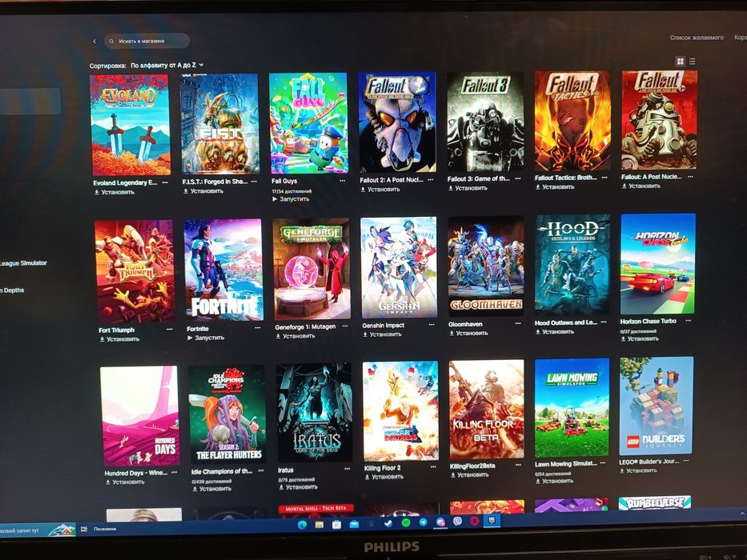This screenshot has width=747, height=560.
Task: Open options menu for Hundred Days
Action: click(174, 472)
